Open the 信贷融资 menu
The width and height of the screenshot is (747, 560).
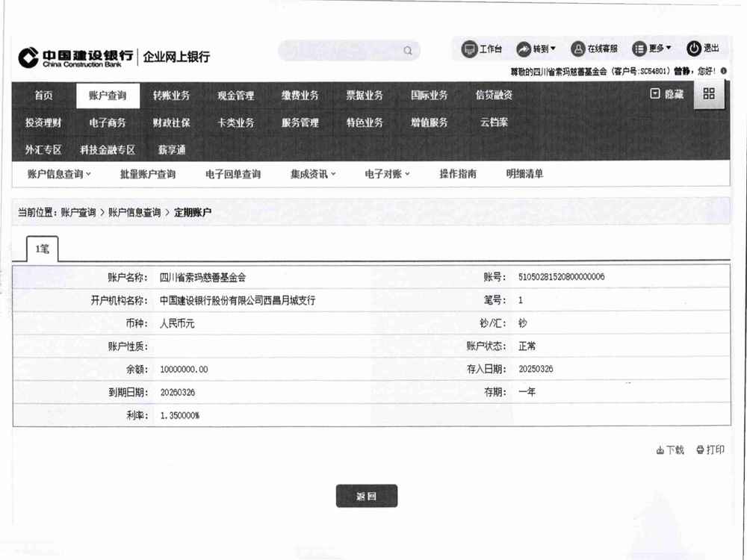pos(494,95)
